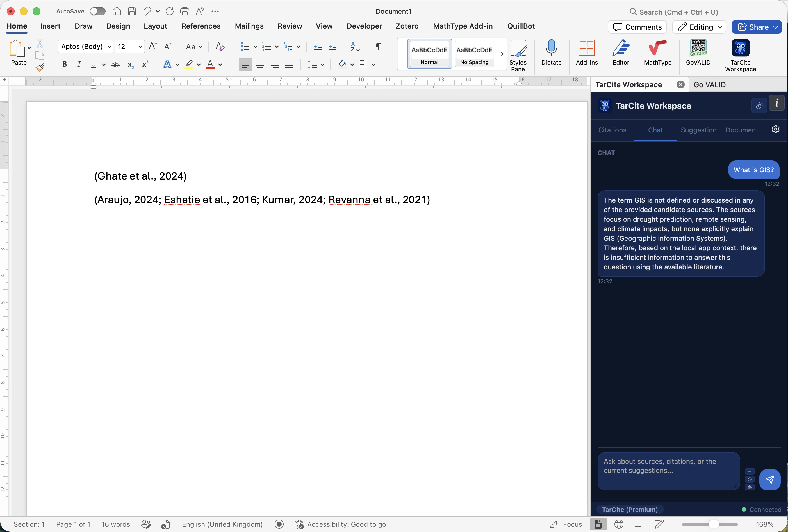The image size is (788, 532).
Task: Expand the borders dropdown arrow
Action: click(x=374, y=65)
